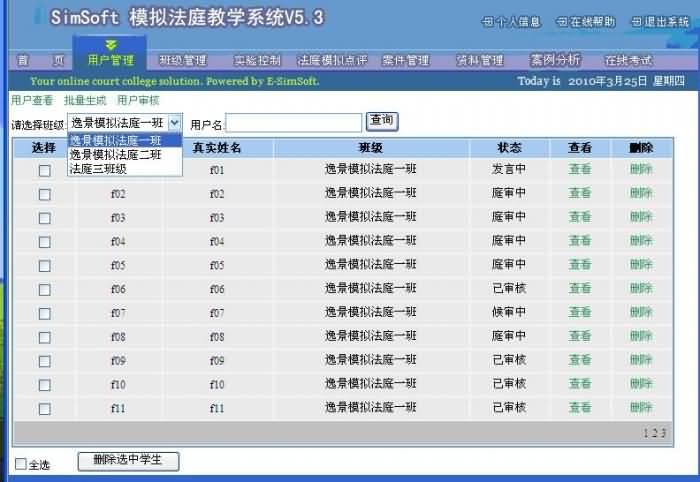The width and height of the screenshot is (700, 482).
Task: Open the 用户审核 sub-menu link
Action: point(138,100)
